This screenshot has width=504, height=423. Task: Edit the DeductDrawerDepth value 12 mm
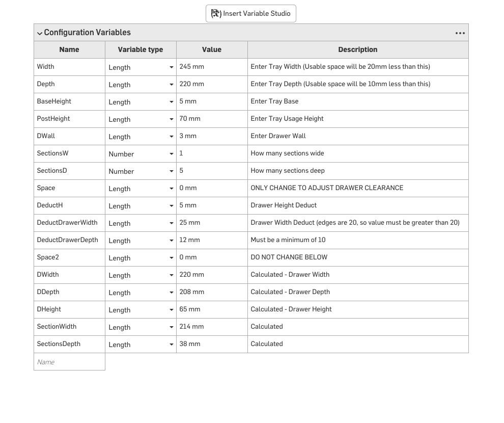212,240
